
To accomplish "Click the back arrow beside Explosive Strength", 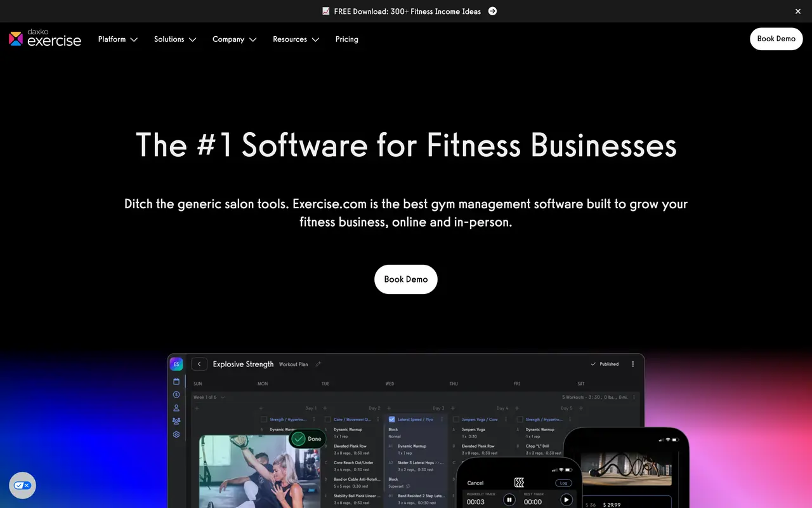I will [199, 364].
